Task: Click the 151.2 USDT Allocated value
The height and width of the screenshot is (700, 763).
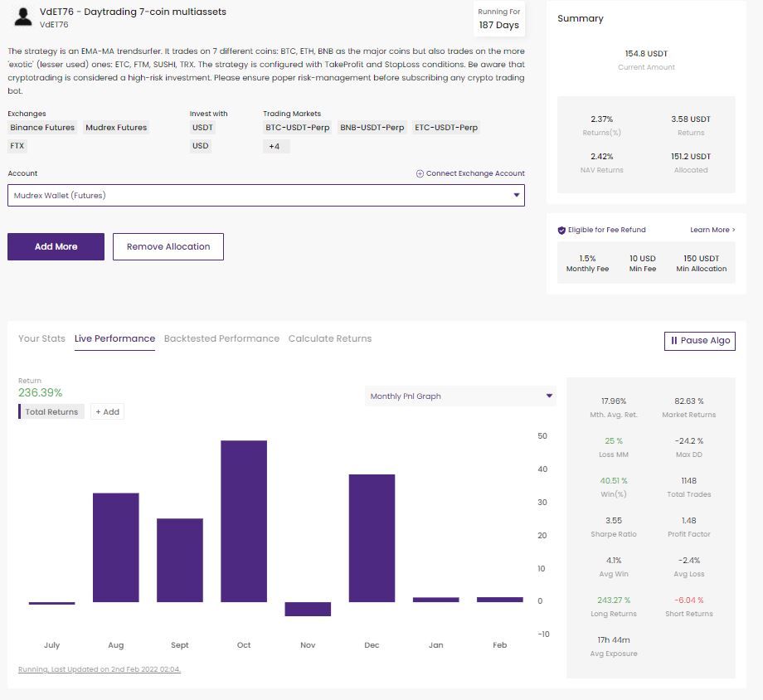Action: point(691,157)
